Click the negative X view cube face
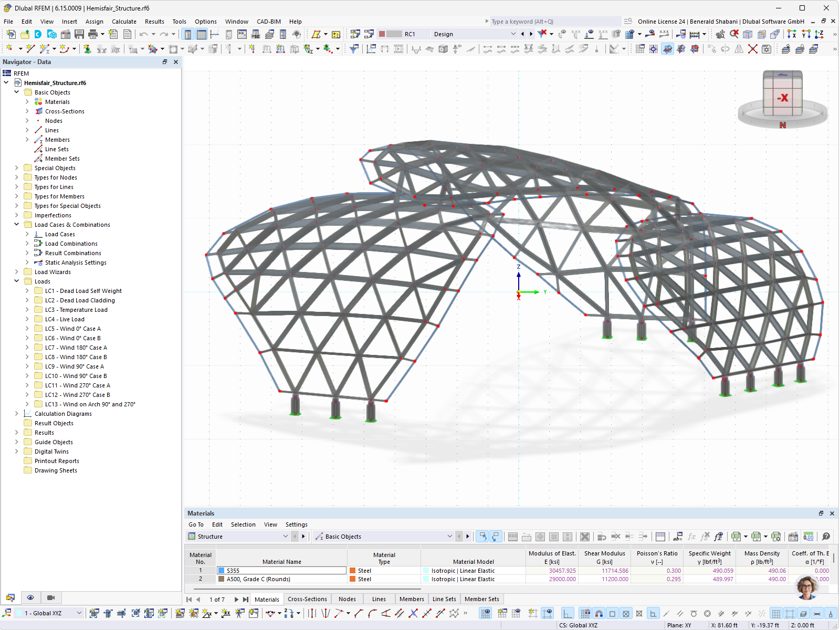Image resolution: width=840 pixels, height=630 pixels. tap(782, 98)
